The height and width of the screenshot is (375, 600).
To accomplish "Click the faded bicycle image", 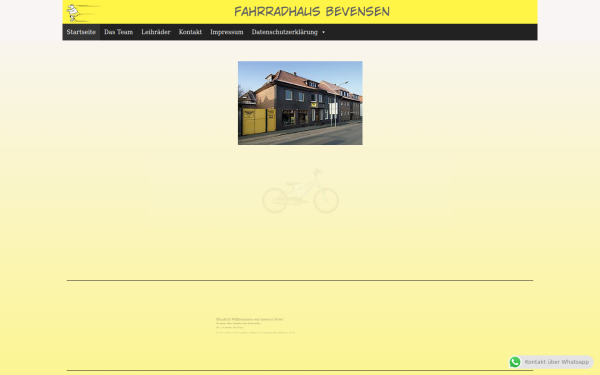I will (300, 191).
